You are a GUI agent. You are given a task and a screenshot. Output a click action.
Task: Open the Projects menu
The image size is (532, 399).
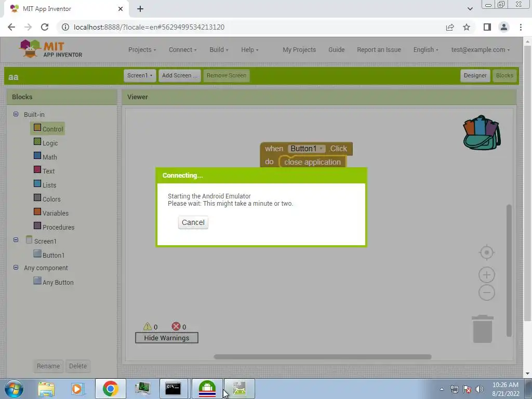pos(142,49)
